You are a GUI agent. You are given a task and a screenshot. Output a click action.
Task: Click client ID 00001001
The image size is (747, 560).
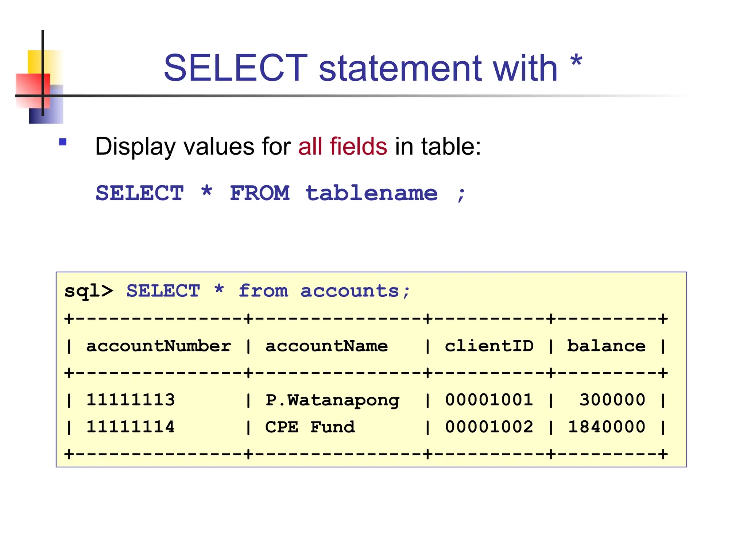click(489, 400)
